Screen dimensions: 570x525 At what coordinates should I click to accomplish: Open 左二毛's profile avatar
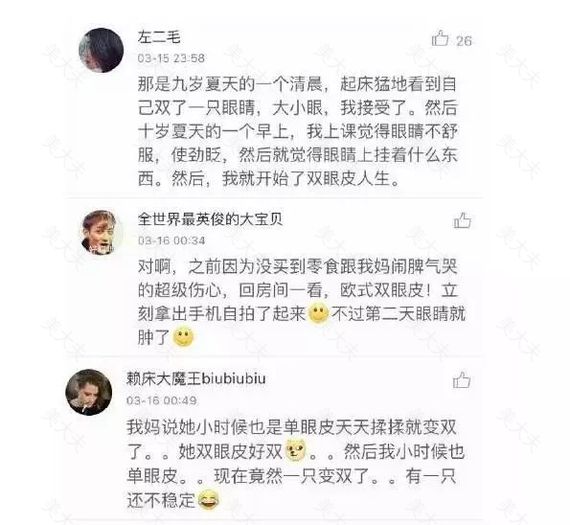tap(101, 50)
